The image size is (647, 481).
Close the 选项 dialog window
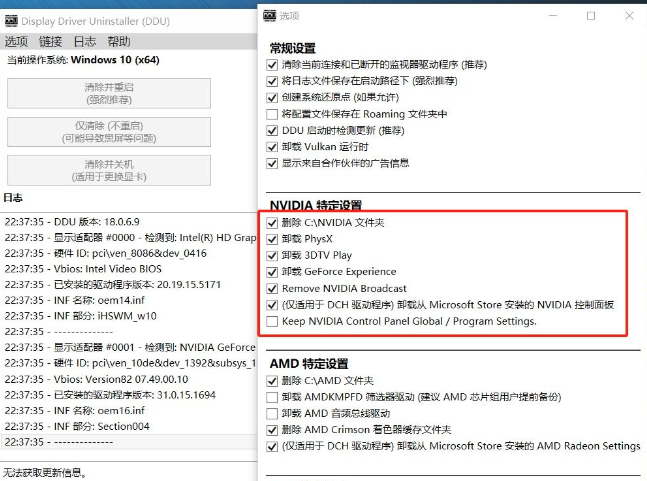[x=629, y=16]
